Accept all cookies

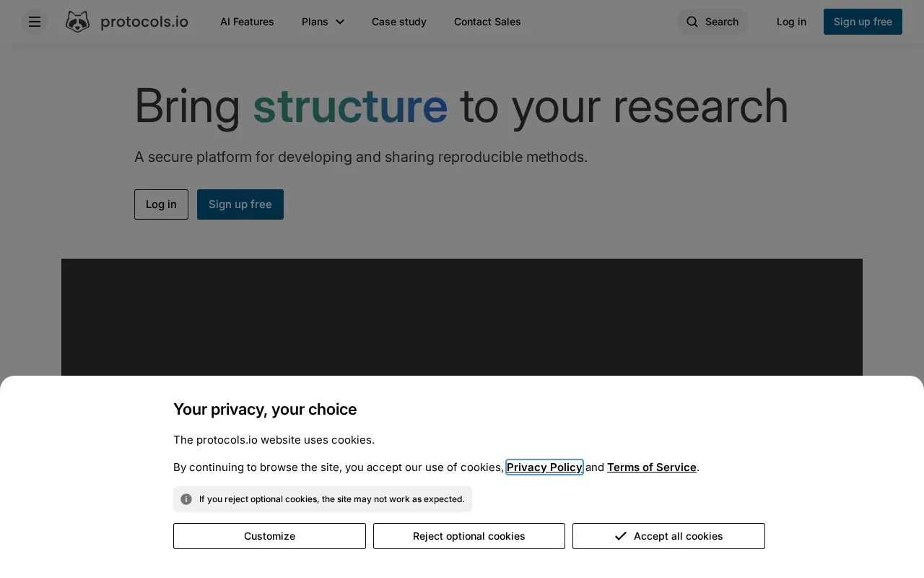pyautogui.click(x=668, y=536)
